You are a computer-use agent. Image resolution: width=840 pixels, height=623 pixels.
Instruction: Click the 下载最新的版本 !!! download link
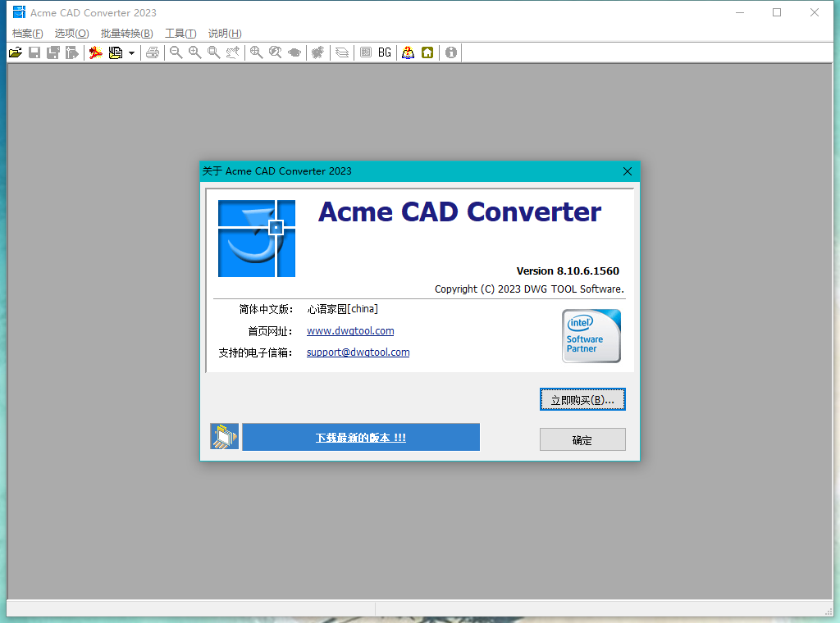point(361,437)
